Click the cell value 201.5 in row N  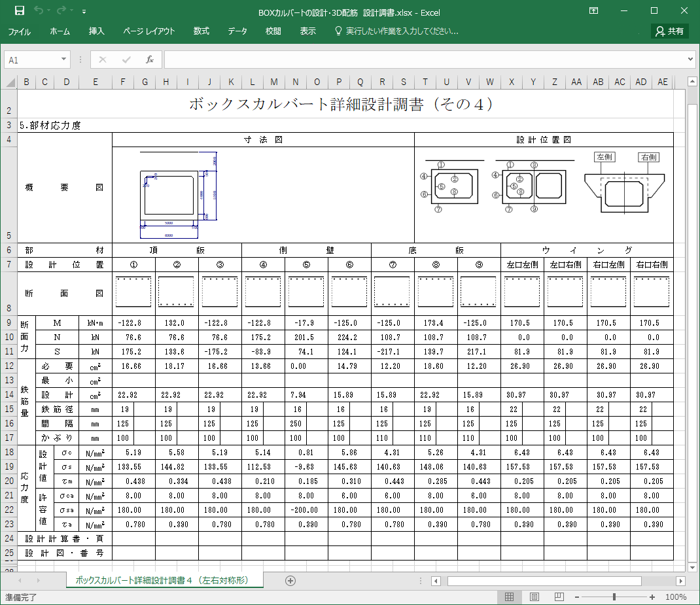click(x=306, y=337)
